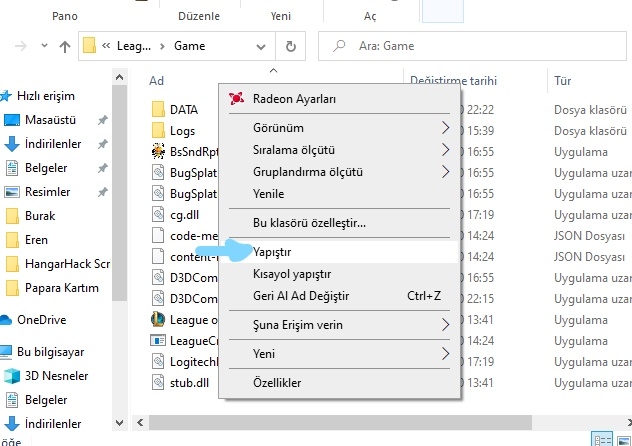Click sidebar scroll down arrow
This screenshot has width=632, height=446.
[119, 423]
